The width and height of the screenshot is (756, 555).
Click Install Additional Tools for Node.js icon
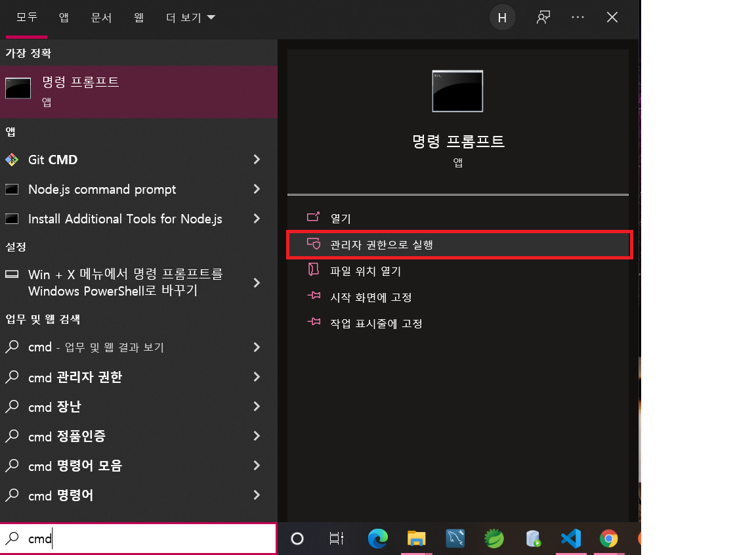tap(12, 219)
